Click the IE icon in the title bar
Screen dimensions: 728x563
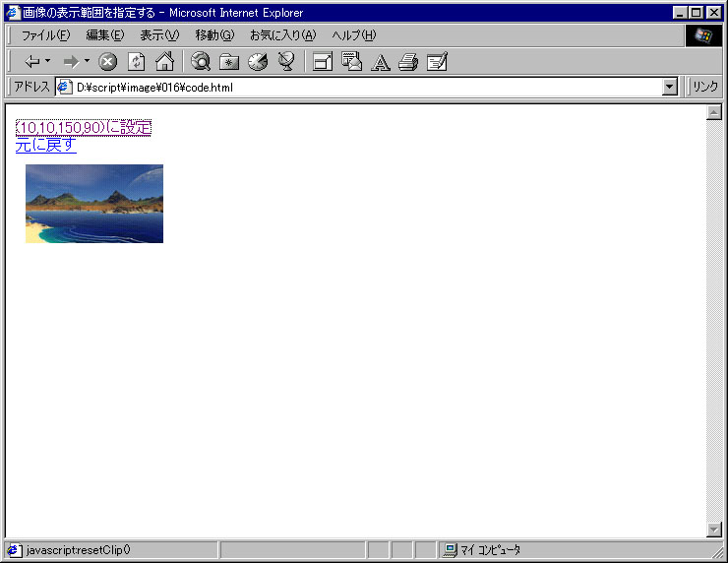13,13
